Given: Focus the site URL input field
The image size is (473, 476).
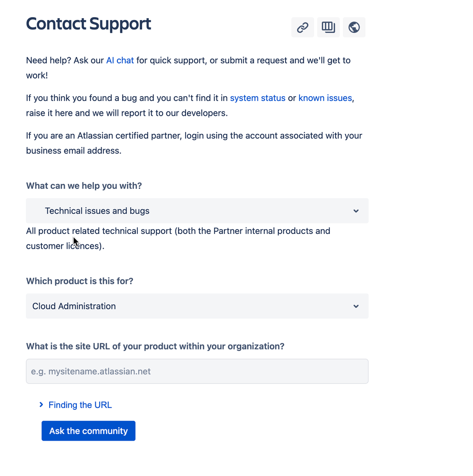Looking at the screenshot, I should [197, 371].
